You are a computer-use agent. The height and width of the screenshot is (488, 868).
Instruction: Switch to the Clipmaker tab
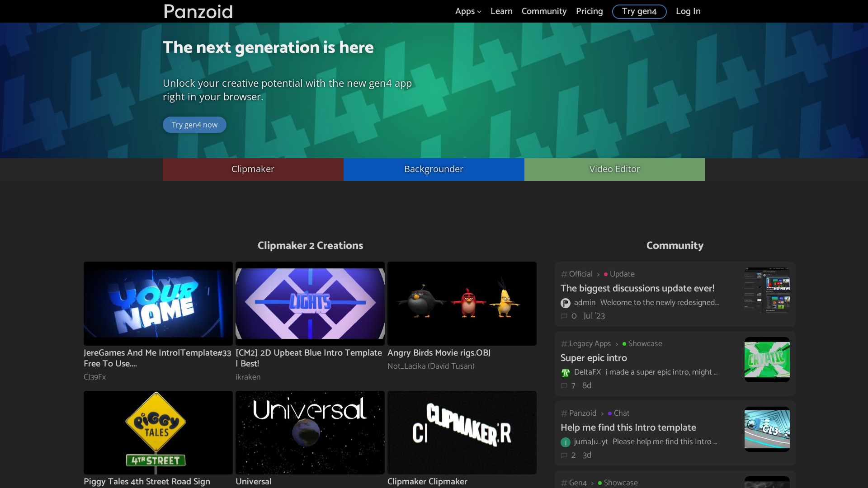point(253,169)
